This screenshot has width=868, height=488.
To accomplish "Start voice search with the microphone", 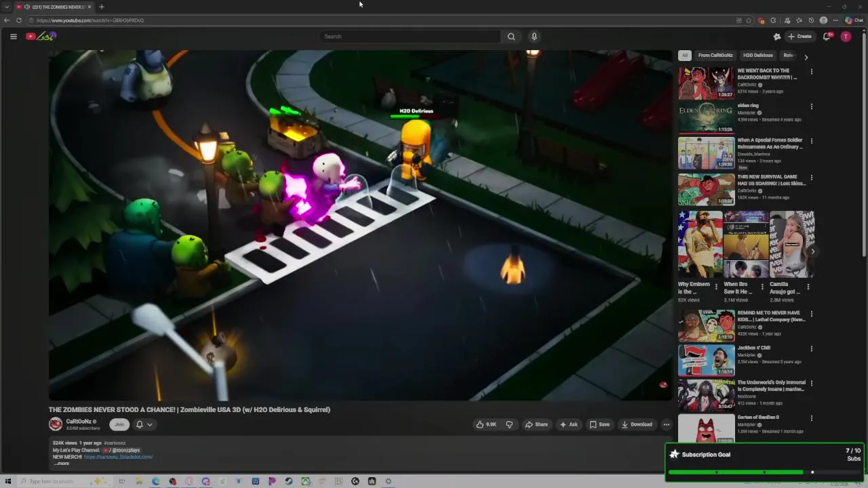I will [x=534, y=37].
